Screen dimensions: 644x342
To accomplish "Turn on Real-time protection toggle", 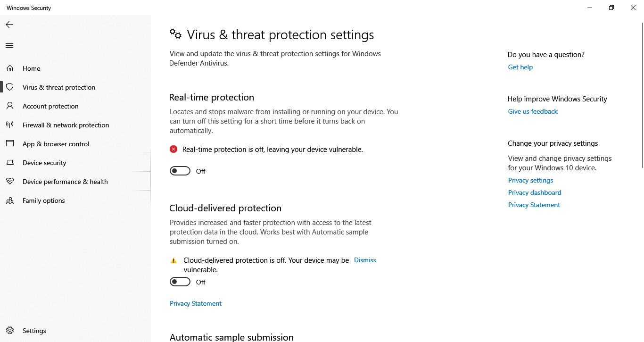I will [180, 171].
